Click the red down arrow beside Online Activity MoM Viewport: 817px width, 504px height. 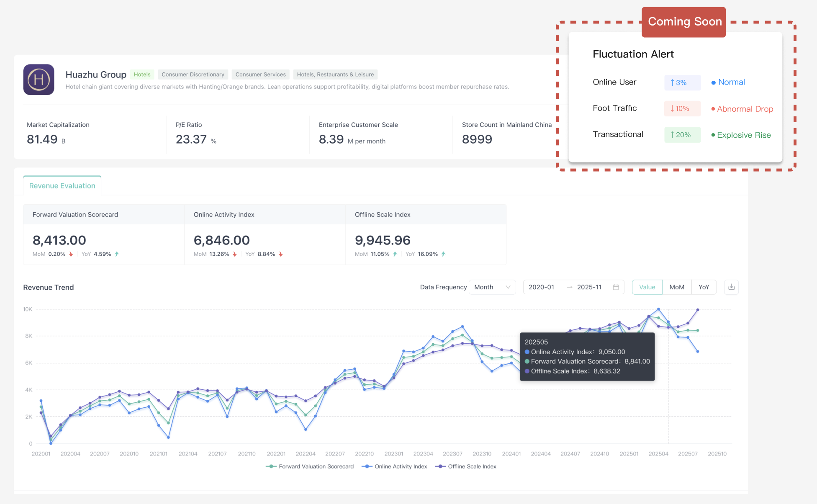point(234,254)
